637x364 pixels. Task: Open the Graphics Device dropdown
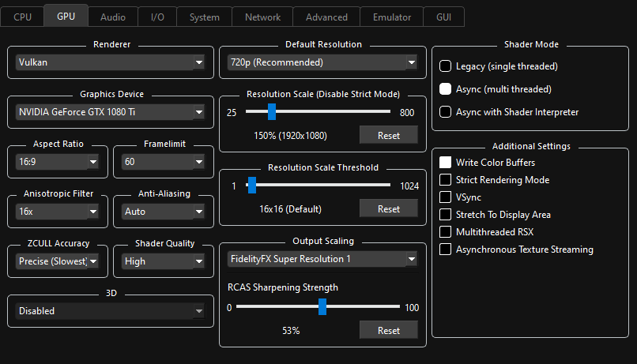click(111, 112)
